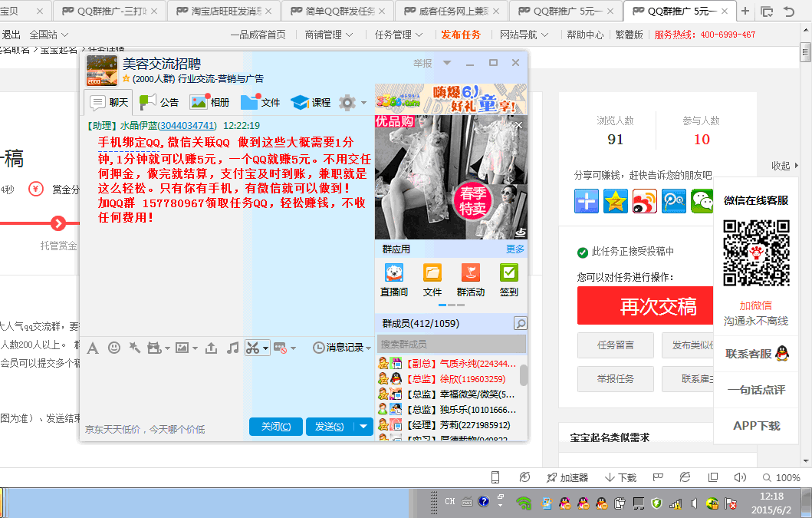This screenshot has height=518, width=812.
Task: Click the 发送(S) button
Action: (x=330, y=427)
